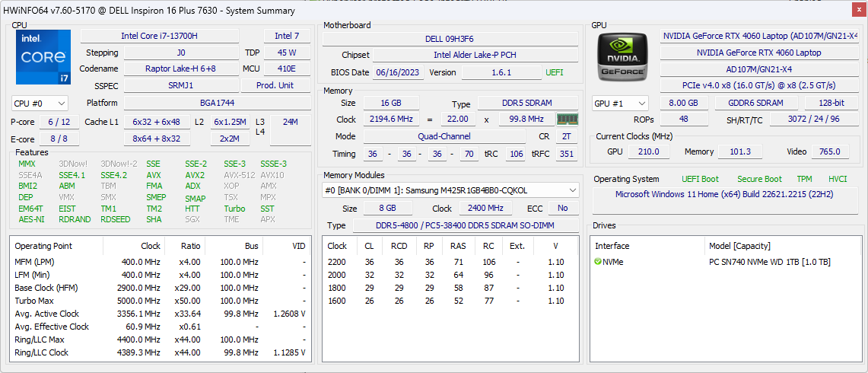
Task: Click the NVIDIA GeForce RTX 4060 Laptop field
Action: point(758,53)
